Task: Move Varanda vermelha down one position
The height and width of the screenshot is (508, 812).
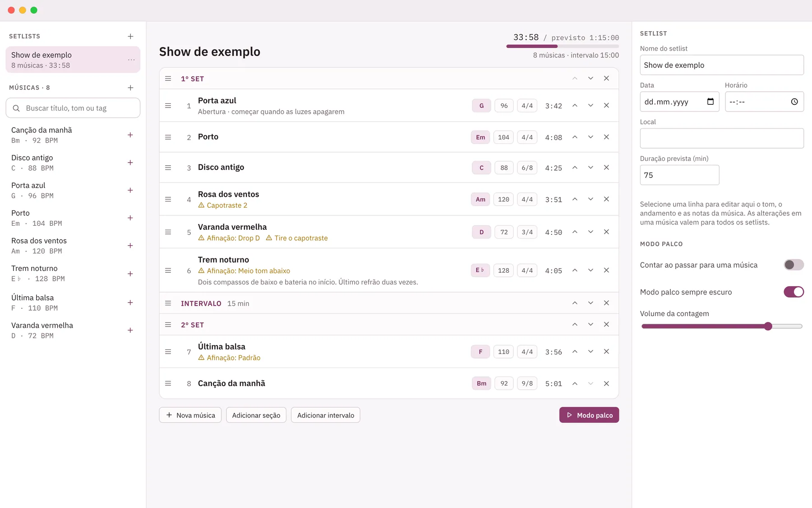Action: pos(591,232)
